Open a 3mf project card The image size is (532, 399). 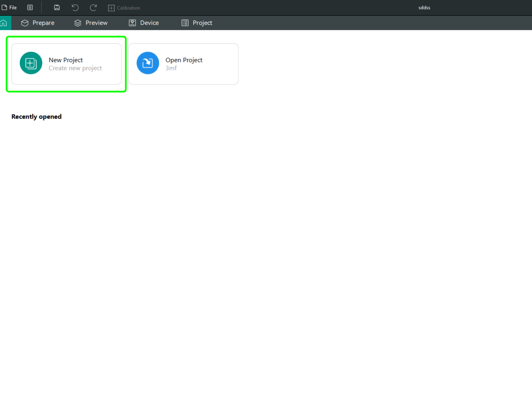pyautogui.click(x=183, y=64)
